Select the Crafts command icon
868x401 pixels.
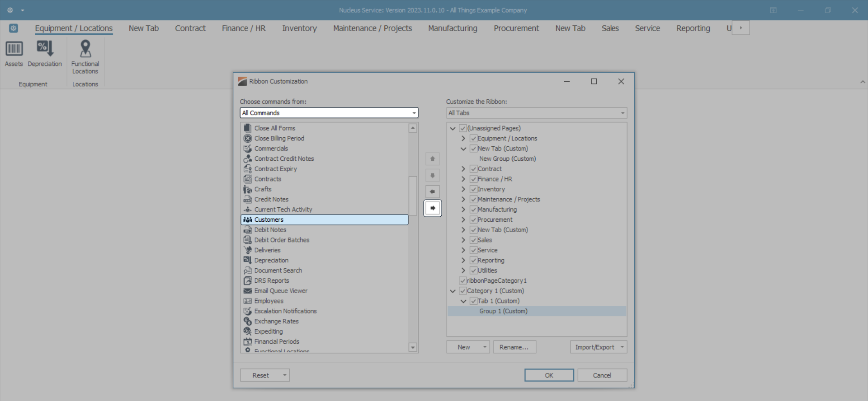(x=248, y=189)
